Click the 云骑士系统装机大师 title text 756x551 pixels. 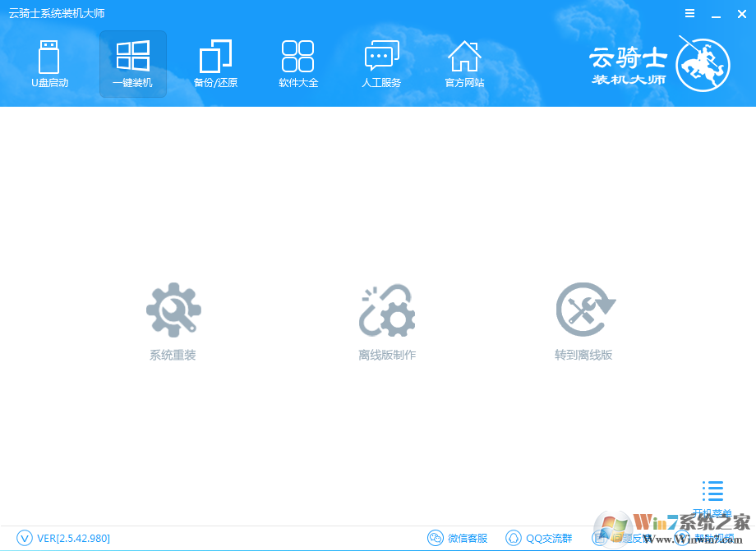click(57, 13)
